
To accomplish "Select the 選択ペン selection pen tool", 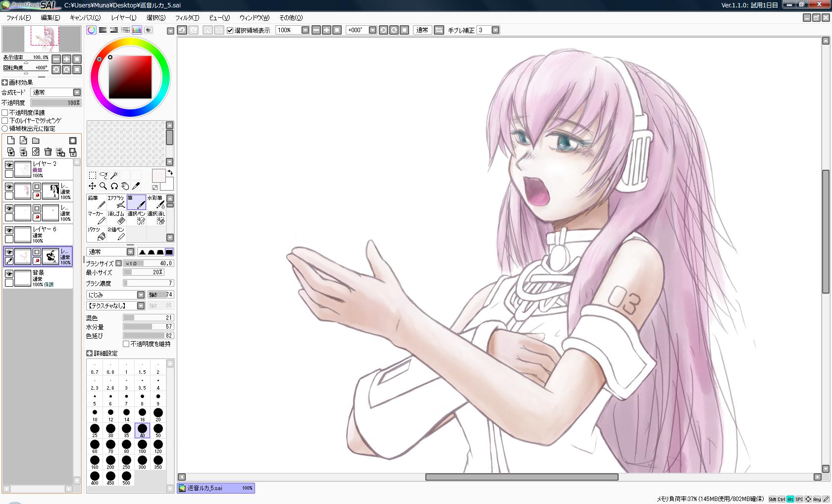I will 136,218.
